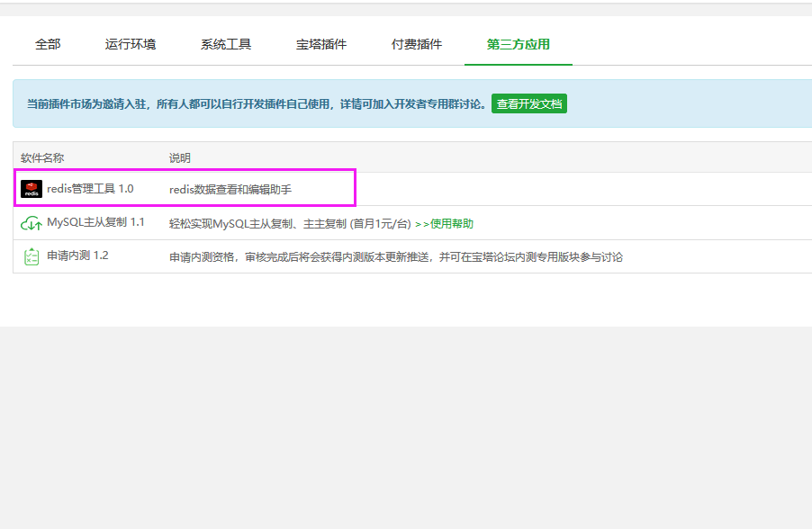Click the 轻松实现MySQL主从复制 description text
The height and width of the screenshot is (529, 812).
(290, 224)
